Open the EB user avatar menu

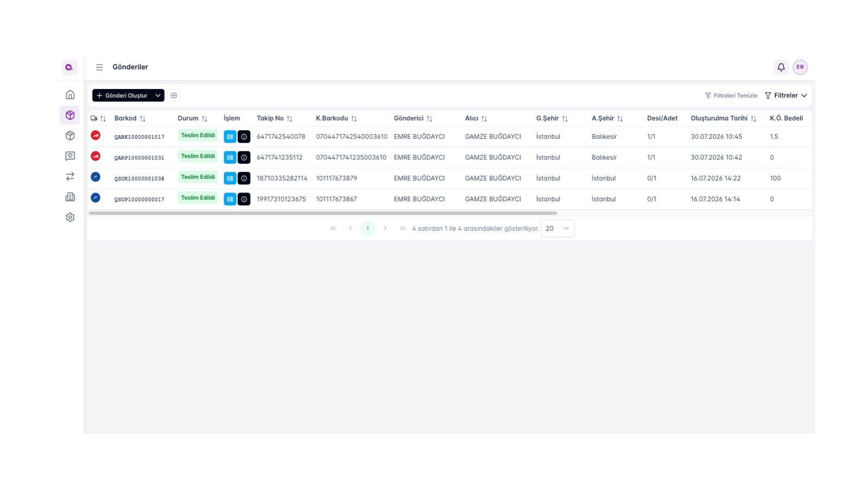click(x=800, y=67)
